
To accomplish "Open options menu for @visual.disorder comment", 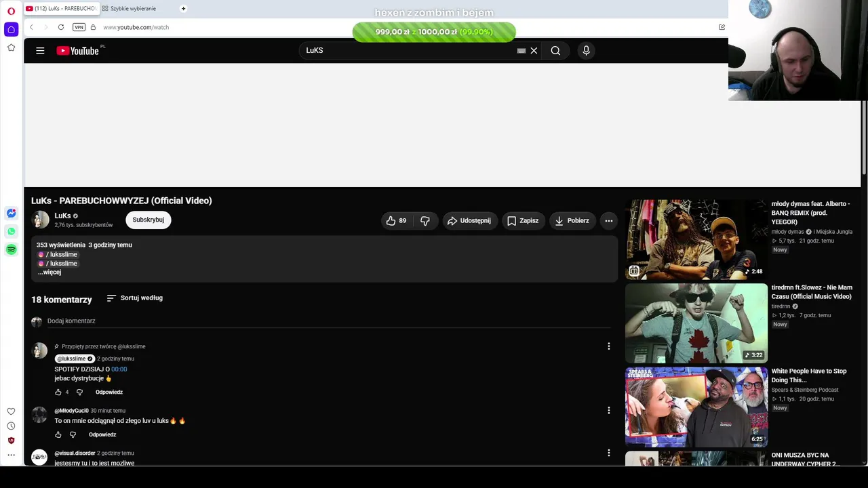I will (x=608, y=453).
